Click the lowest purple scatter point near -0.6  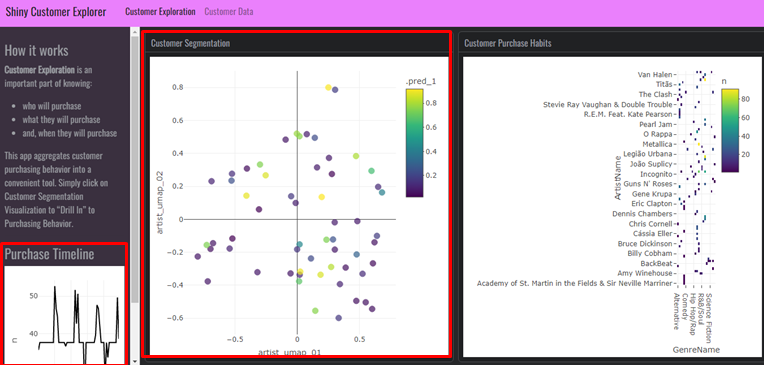(339, 318)
